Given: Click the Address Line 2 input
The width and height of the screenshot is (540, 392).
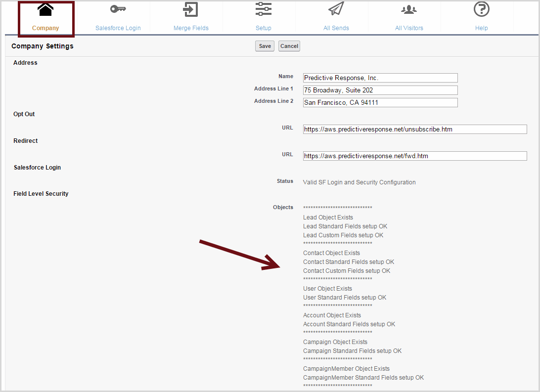Looking at the screenshot, I should [x=380, y=103].
